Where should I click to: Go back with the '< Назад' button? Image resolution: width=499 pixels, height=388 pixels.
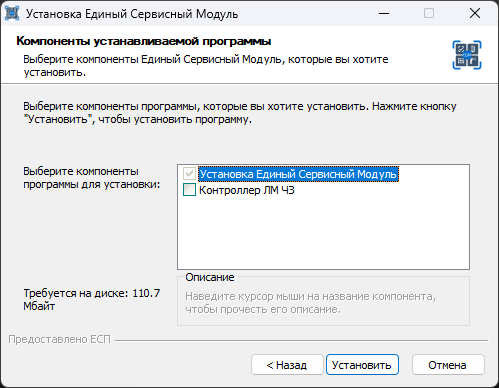[x=287, y=365]
